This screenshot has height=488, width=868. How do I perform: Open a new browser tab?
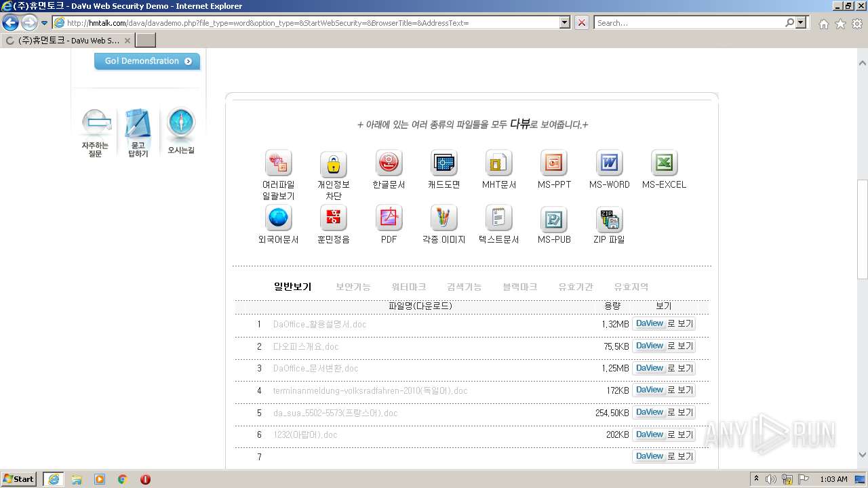(x=146, y=41)
